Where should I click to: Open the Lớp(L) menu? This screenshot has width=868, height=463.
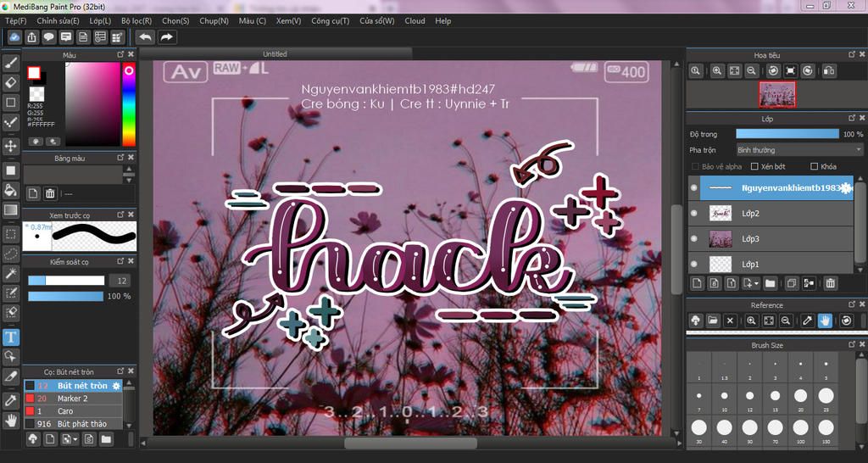tap(100, 21)
